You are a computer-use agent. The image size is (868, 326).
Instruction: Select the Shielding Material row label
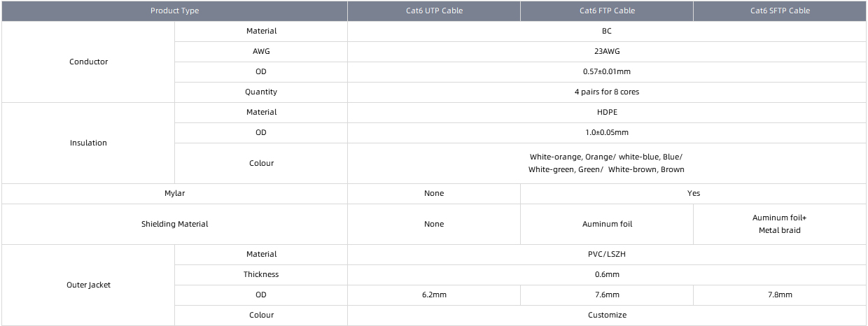[174, 224]
